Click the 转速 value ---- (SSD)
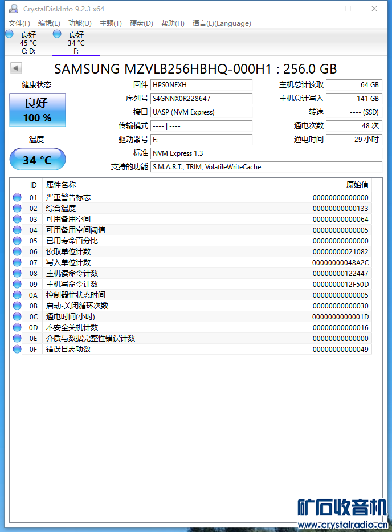Viewport: 392px width, 532px height. (354, 112)
